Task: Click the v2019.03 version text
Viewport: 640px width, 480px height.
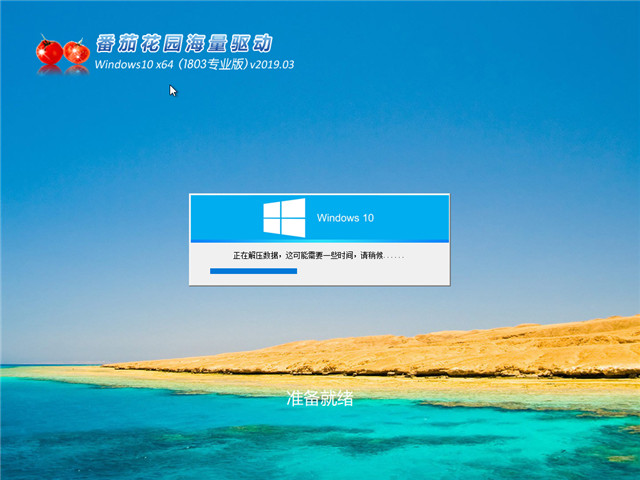Action: [272, 65]
